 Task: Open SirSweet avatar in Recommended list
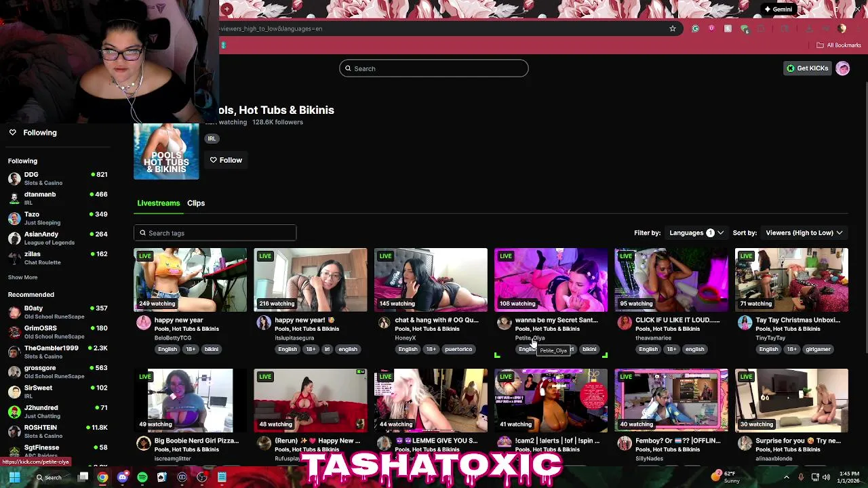click(14, 391)
